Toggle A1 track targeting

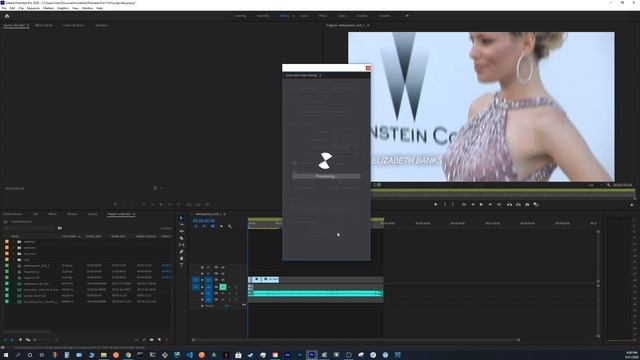209,287
